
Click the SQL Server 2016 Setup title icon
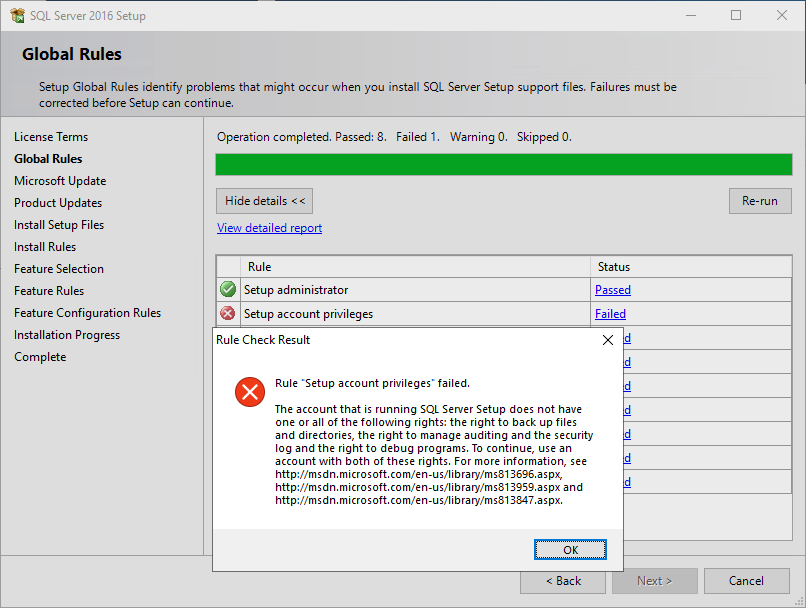click(17, 15)
